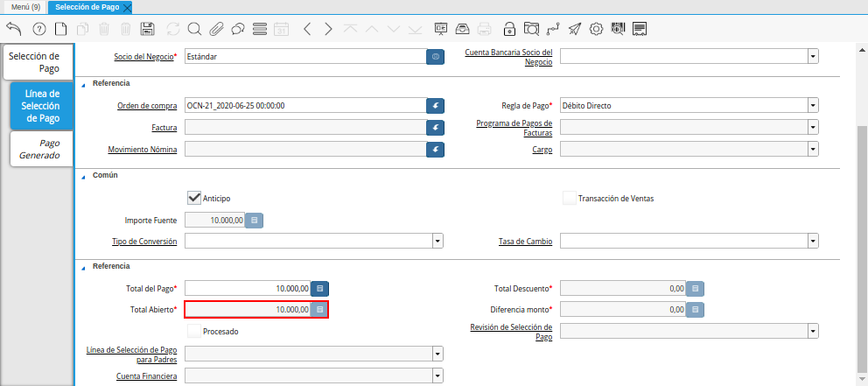868x386 pixels.
Task: Click the Socio del Negocio Estándar field
Action: 305,57
